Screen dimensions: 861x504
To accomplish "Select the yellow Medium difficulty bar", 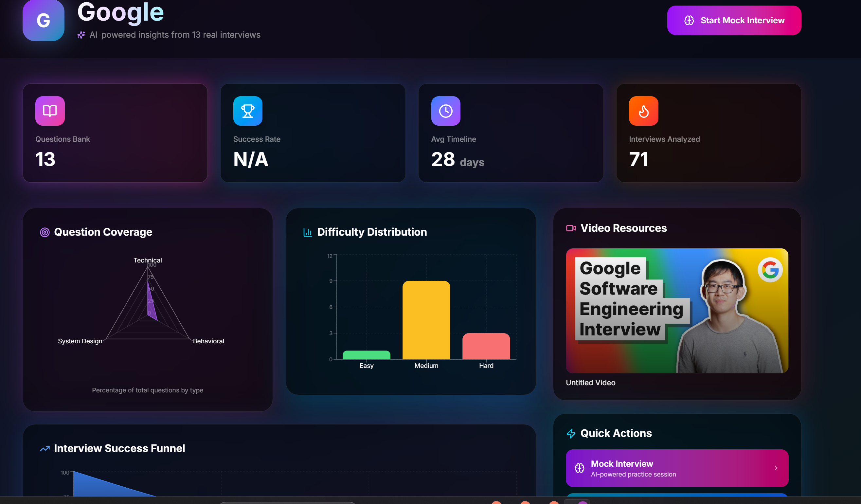I will 426,320.
